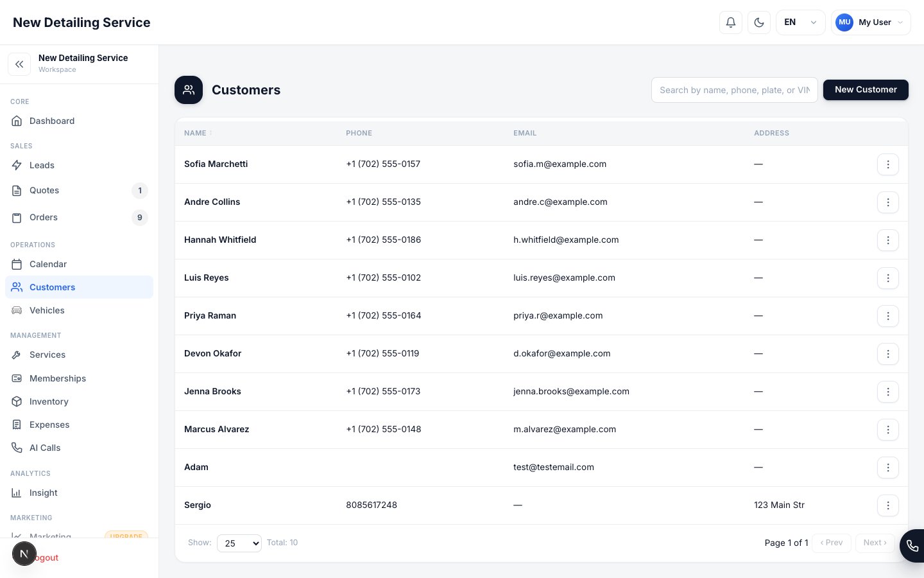Click the Prev page button
Screen dimensions: 924x578
[832, 543]
